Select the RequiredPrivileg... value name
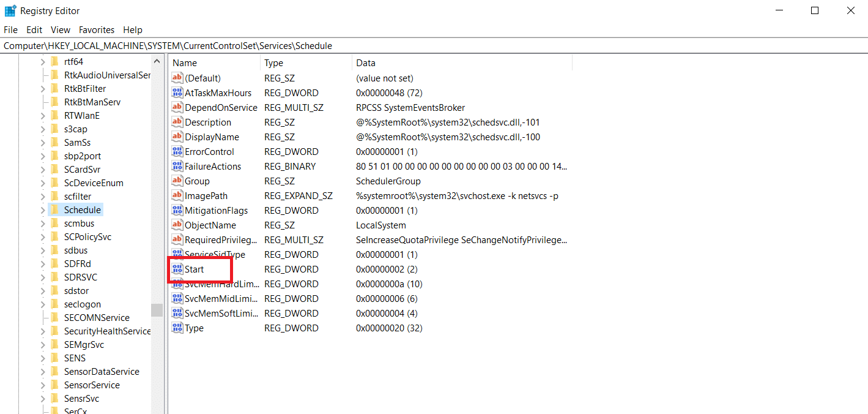This screenshot has width=868, height=414. click(221, 240)
